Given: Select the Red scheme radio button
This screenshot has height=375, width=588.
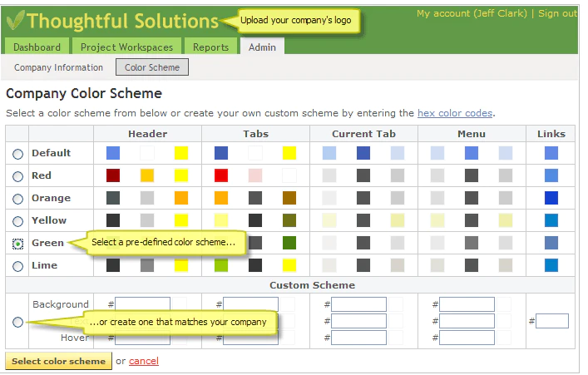Looking at the screenshot, I should click(17, 176).
